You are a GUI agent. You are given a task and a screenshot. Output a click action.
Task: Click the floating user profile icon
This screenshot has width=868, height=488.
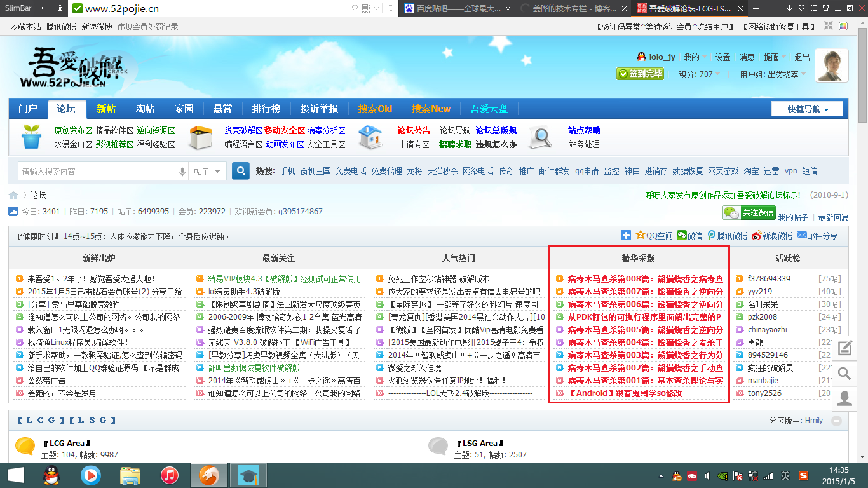844,398
